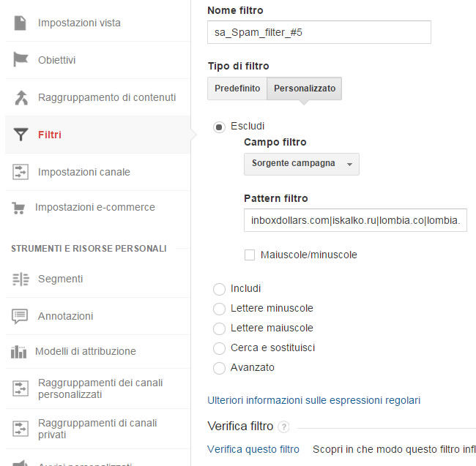Click the Impostazioni vista document icon
The height and width of the screenshot is (466, 476).
click(20, 23)
